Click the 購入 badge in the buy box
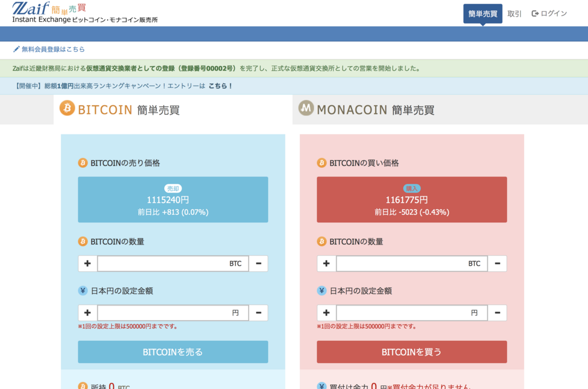 tap(412, 188)
